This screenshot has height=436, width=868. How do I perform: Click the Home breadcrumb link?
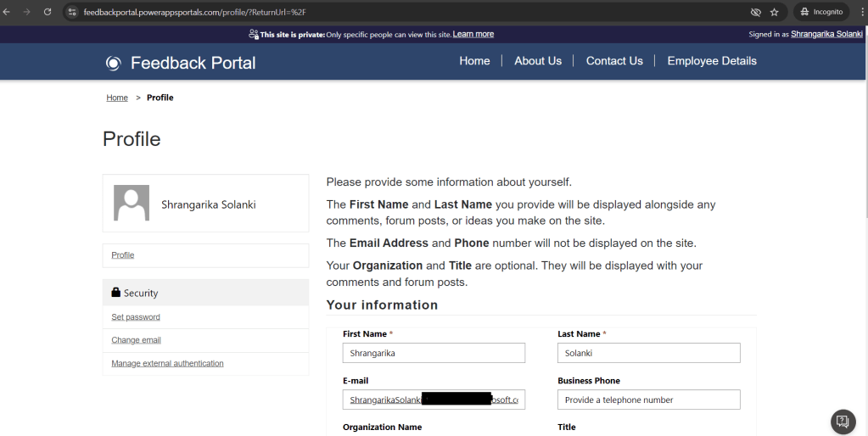point(117,98)
